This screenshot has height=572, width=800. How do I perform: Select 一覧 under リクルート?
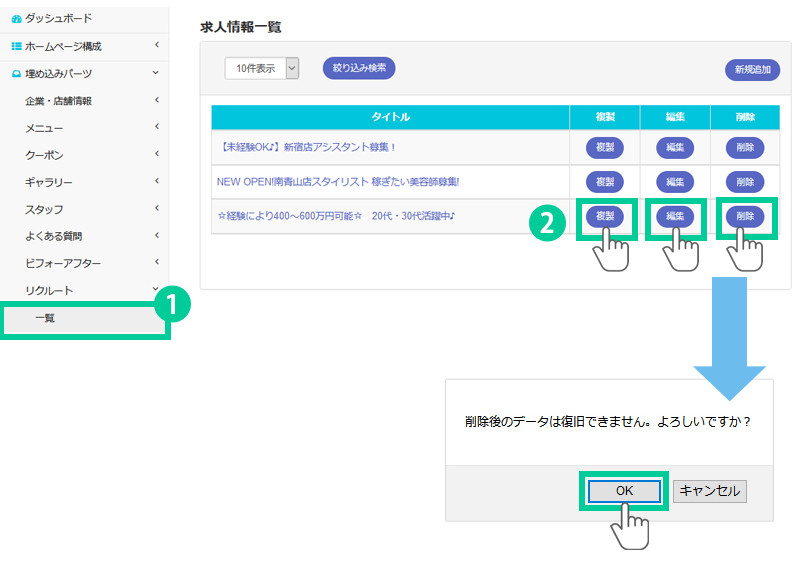[x=45, y=318]
